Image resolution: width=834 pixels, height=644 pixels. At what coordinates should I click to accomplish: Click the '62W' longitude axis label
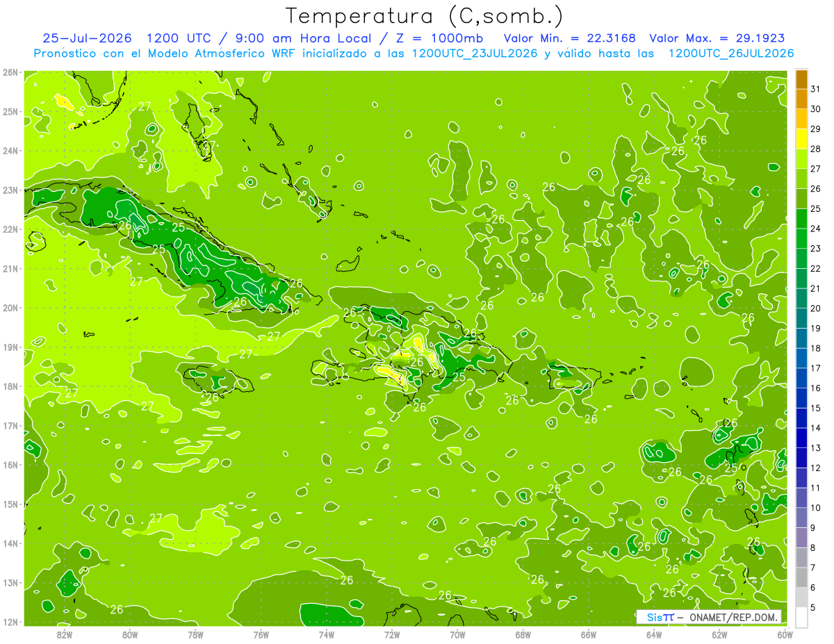(720, 634)
